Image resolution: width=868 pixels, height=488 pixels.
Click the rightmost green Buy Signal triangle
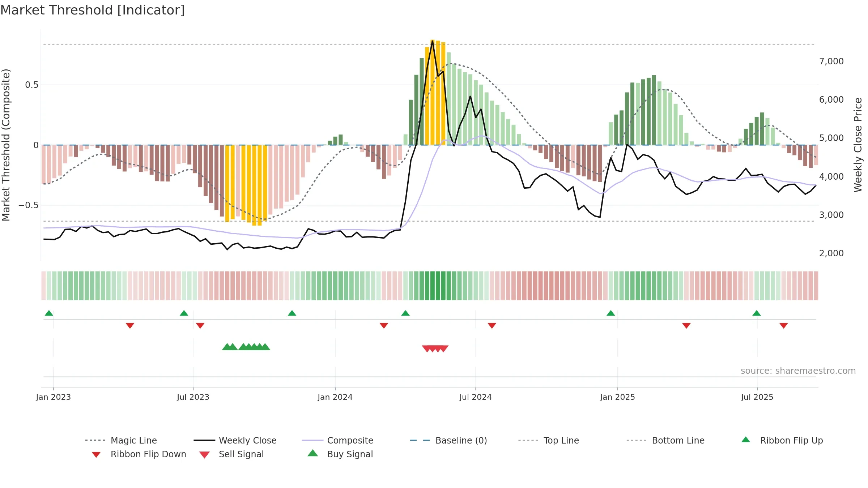click(x=265, y=347)
